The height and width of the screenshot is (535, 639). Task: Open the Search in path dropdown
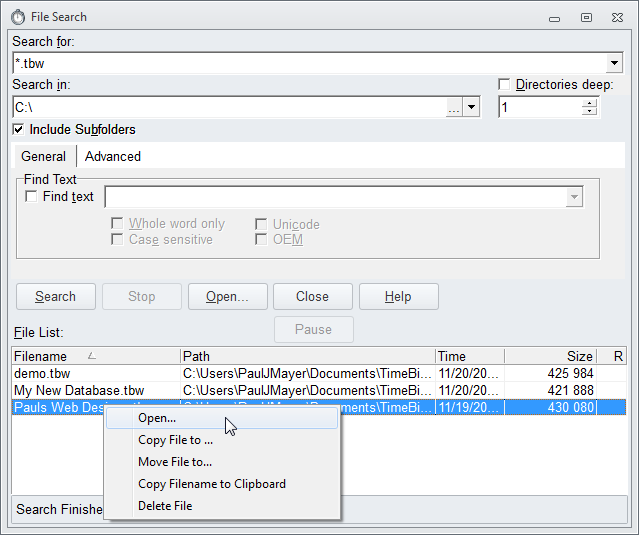tap(472, 108)
